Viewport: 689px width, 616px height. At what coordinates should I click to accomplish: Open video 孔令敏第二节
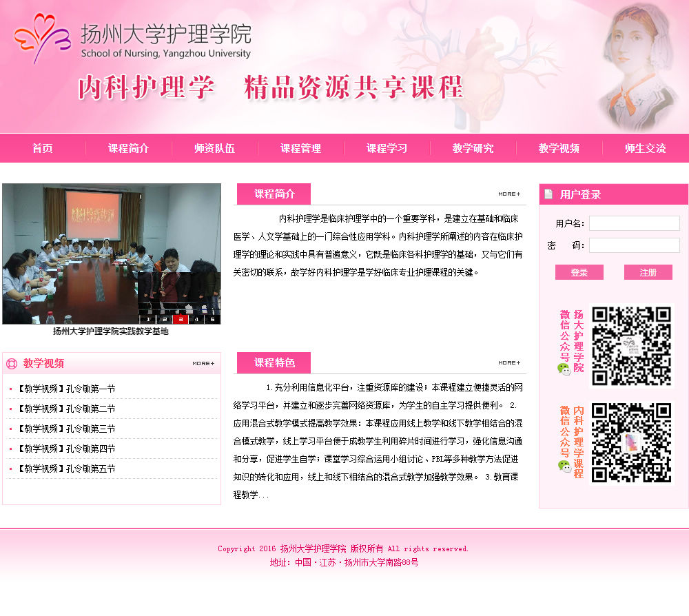[67, 409]
